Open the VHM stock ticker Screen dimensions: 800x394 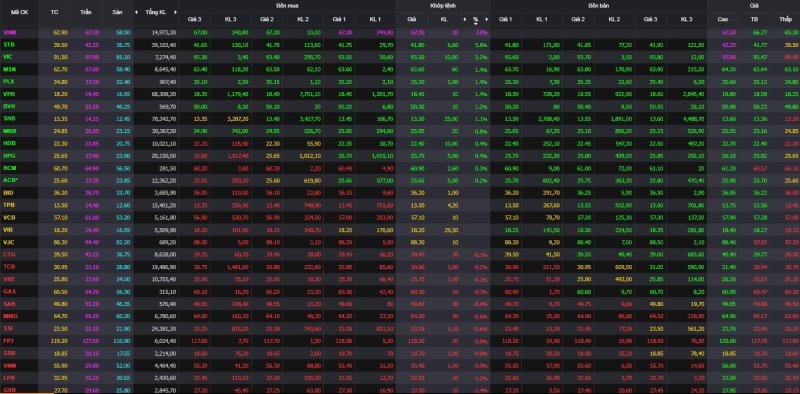click(9, 32)
